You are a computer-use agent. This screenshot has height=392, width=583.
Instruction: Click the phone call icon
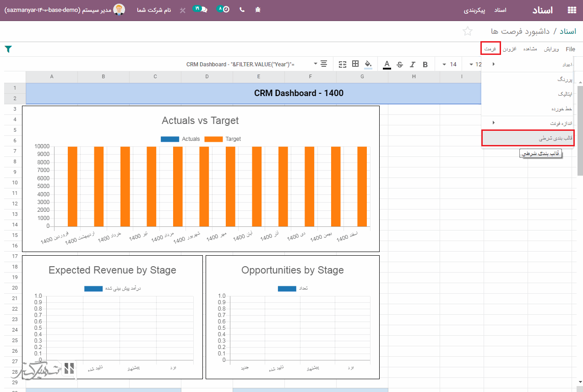pos(242,10)
